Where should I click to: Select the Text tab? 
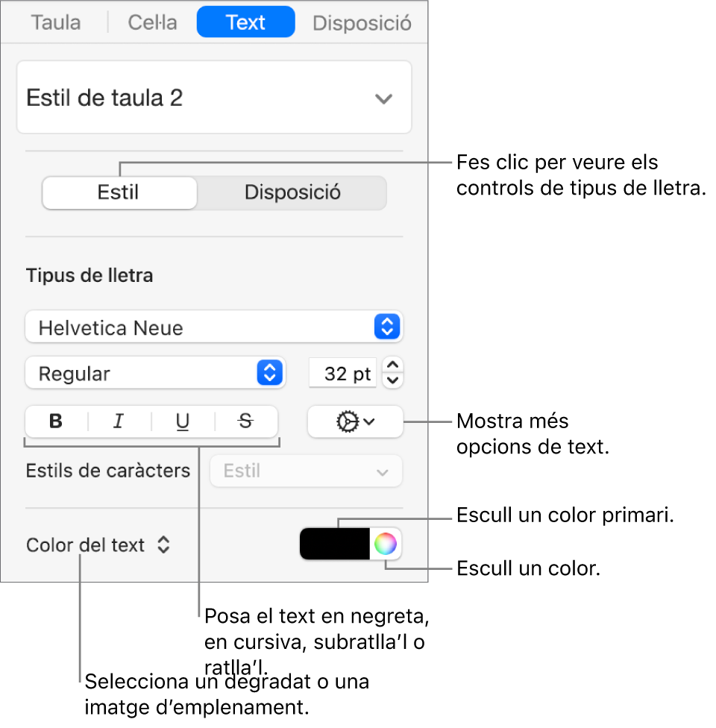click(x=245, y=22)
